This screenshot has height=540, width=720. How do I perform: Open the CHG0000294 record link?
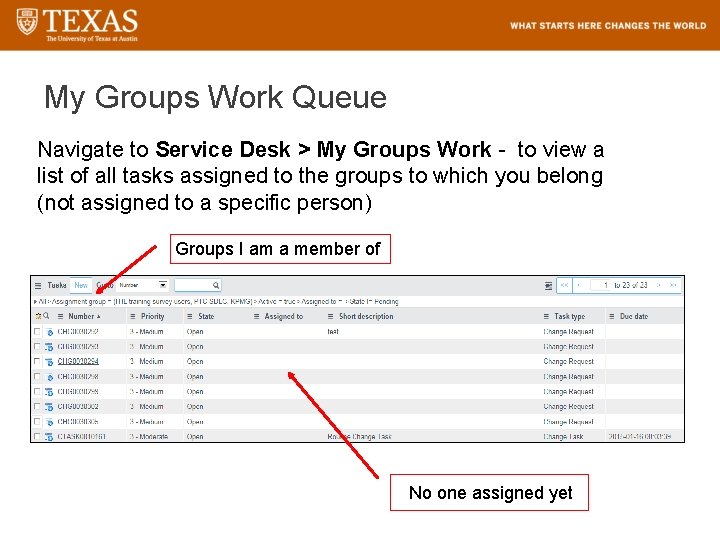(x=78, y=362)
